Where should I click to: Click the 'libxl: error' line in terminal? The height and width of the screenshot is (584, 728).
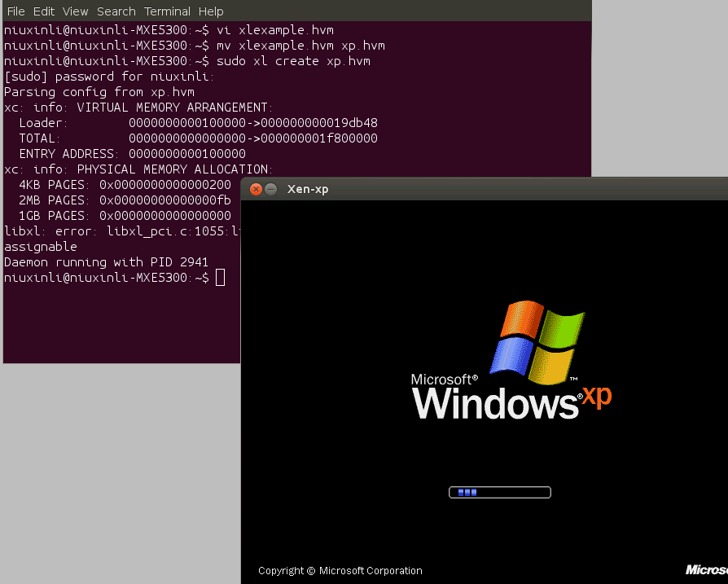click(x=122, y=231)
